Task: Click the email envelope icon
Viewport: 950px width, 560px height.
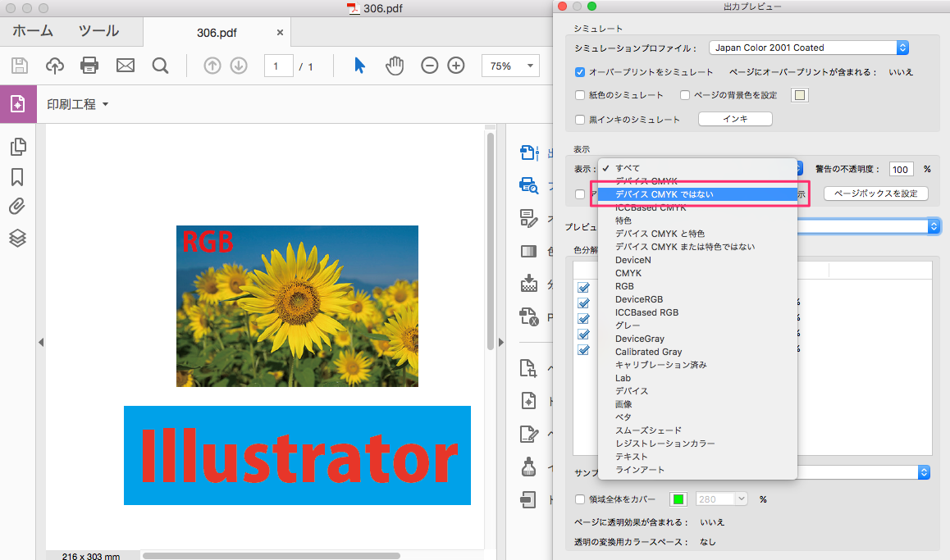Action: click(126, 66)
